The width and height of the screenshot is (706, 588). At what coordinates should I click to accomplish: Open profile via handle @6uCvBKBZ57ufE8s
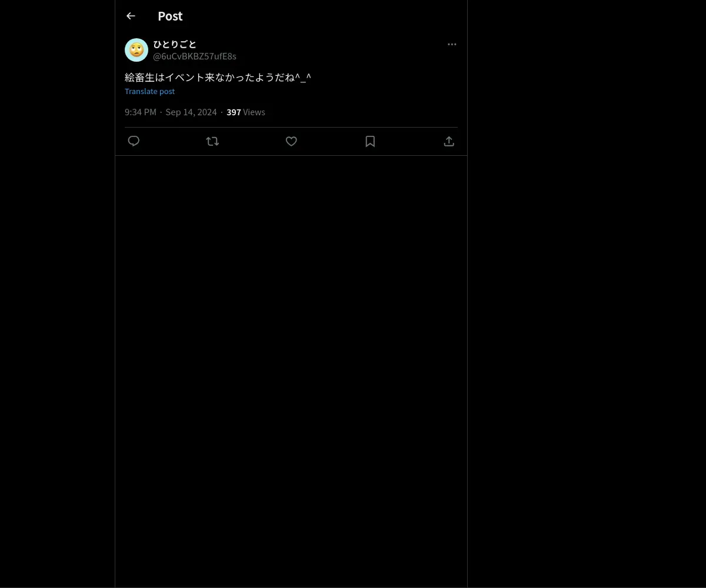(x=195, y=56)
